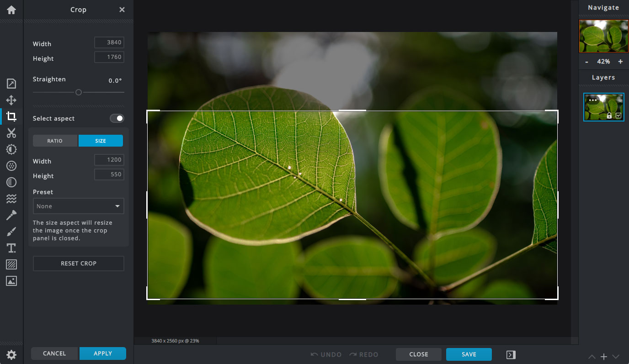This screenshot has width=629, height=364.
Task: Switch to the RATIO tab
Action: tap(55, 141)
